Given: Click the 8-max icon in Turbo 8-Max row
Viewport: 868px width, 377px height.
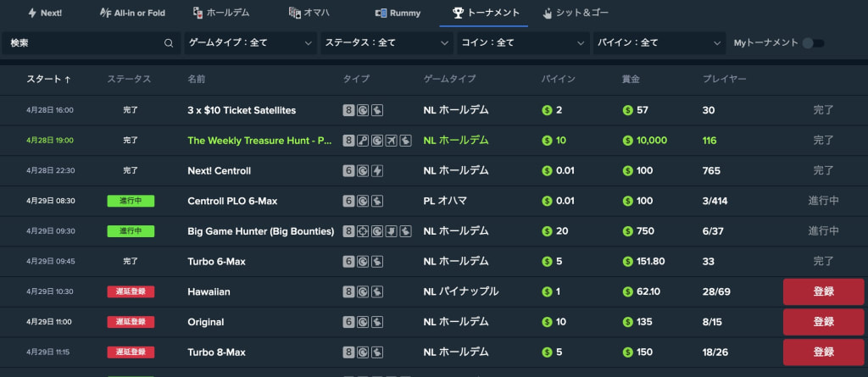Looking at the screenshot, I should point(348,352).
